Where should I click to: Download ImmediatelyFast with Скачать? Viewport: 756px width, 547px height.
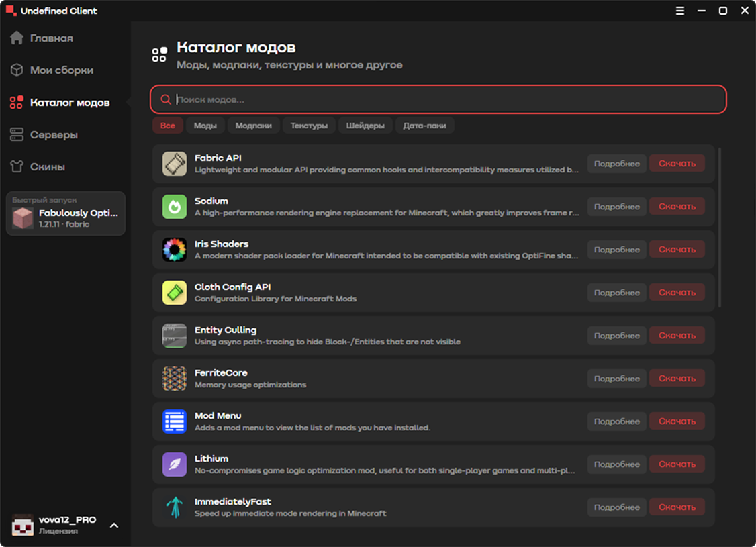tap(677, 507)
